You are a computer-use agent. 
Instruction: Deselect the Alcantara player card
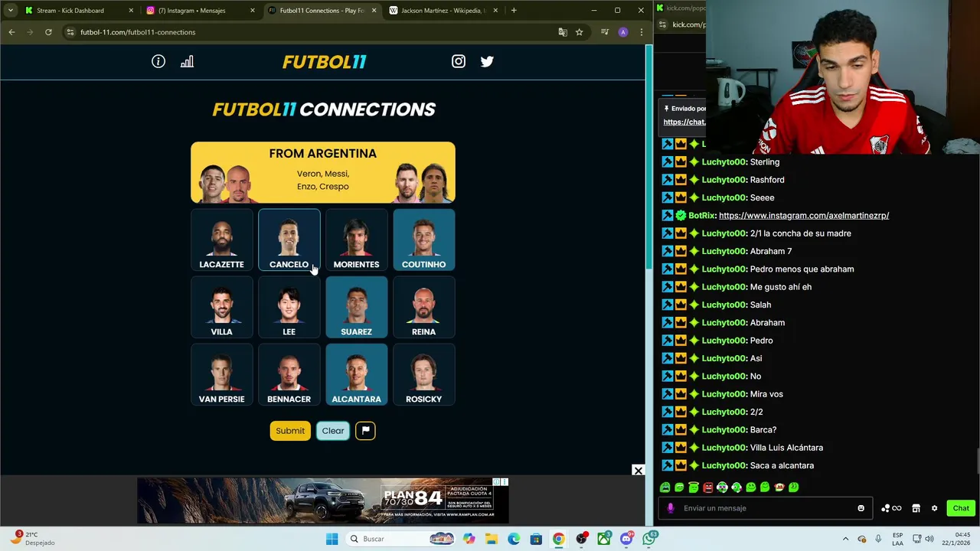tap(356, 374)
